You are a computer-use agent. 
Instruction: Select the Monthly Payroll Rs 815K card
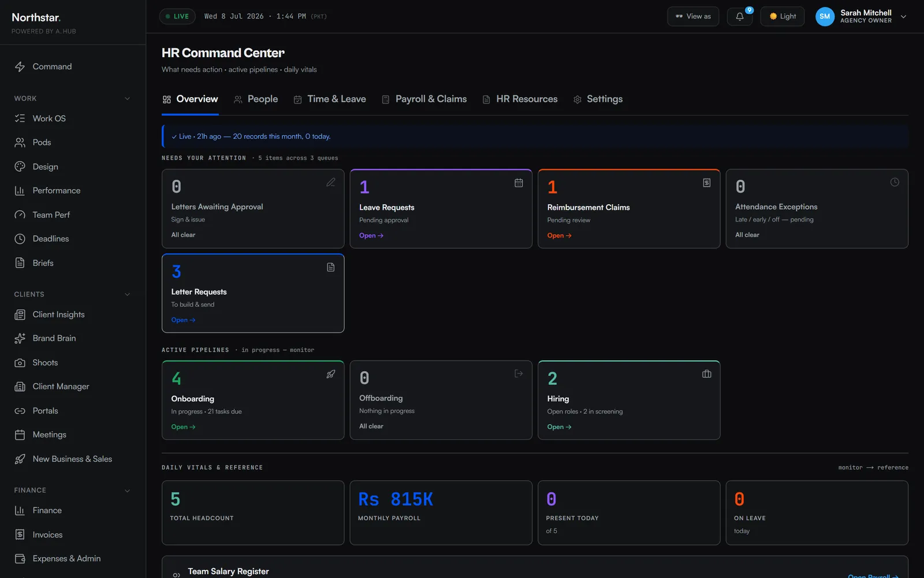441,513
